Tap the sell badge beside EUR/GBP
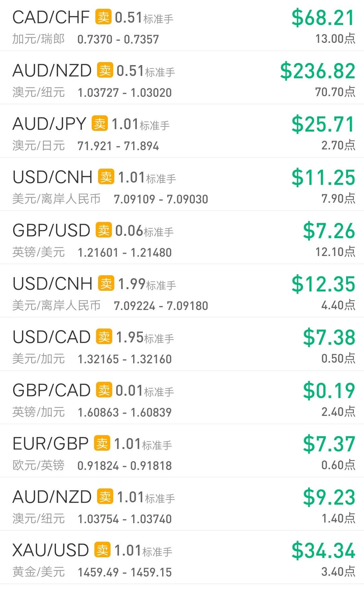 click(102, 443)
